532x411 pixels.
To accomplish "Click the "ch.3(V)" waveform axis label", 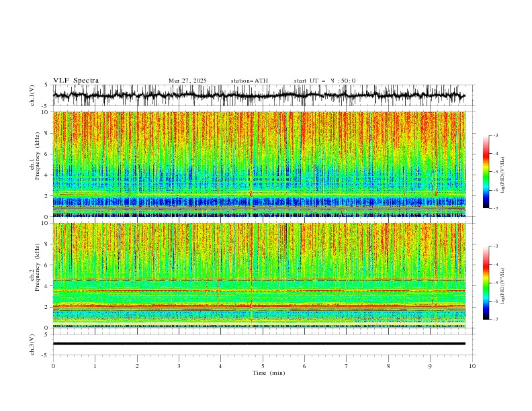I will [32, 345].
